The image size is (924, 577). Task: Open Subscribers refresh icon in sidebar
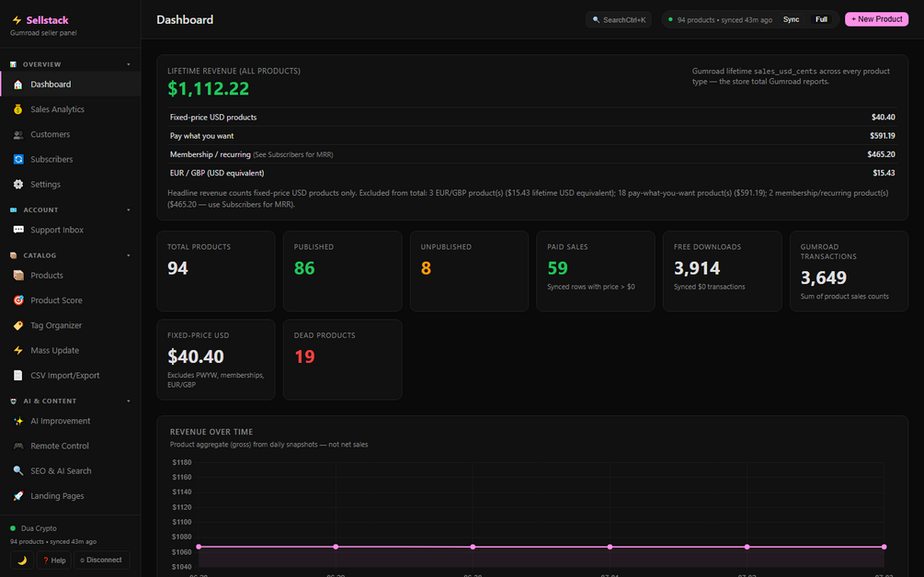pos(18,160)
